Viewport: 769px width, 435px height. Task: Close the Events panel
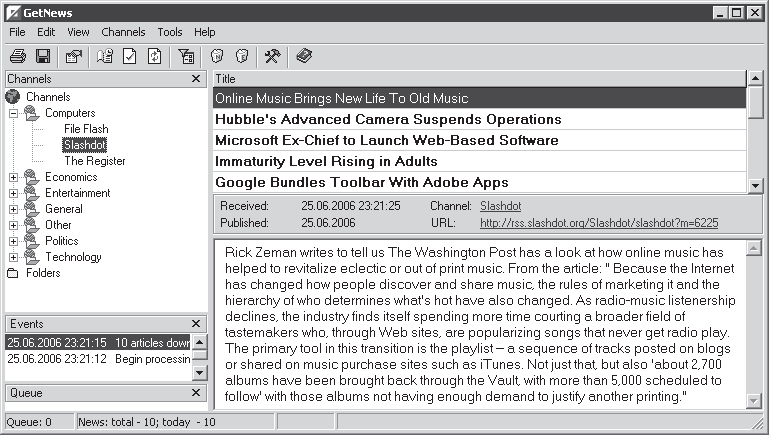tap(196, 324)
